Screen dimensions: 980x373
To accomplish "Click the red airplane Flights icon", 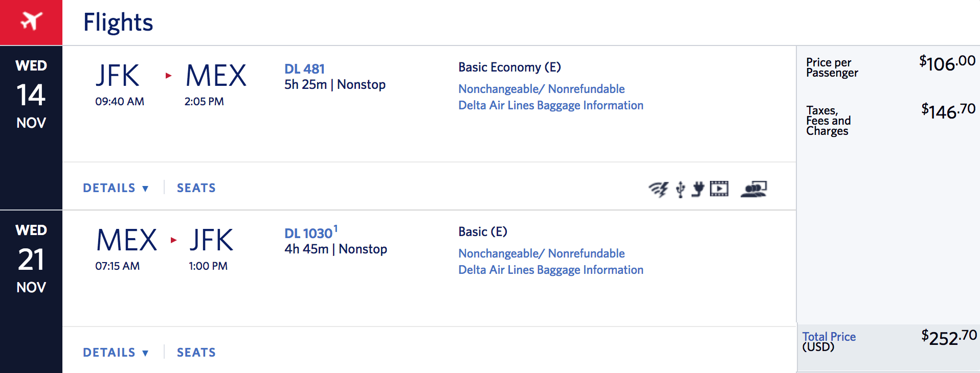I will click(31, 22).
